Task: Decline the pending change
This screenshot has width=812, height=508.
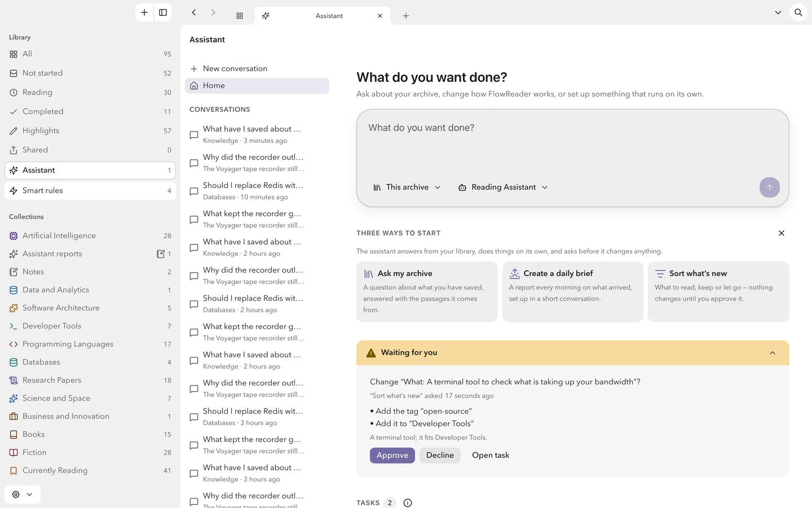Action: [440, 456]
